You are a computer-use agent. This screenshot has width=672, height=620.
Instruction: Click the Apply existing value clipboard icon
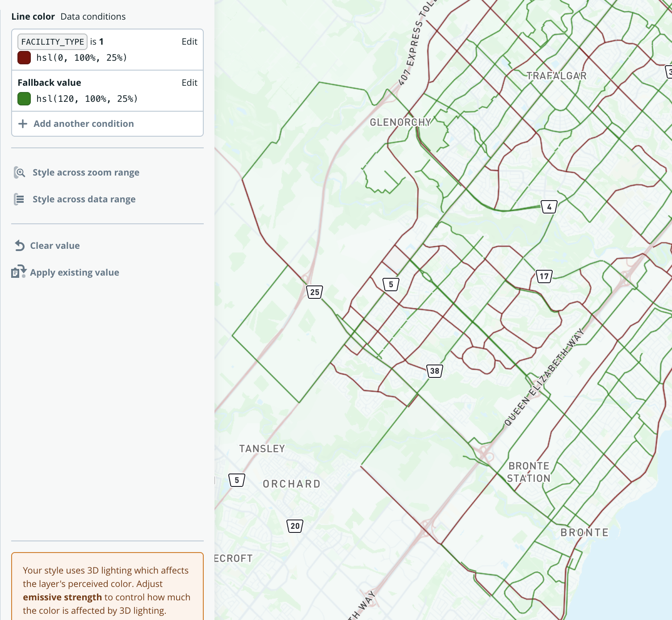click(18, 272)
